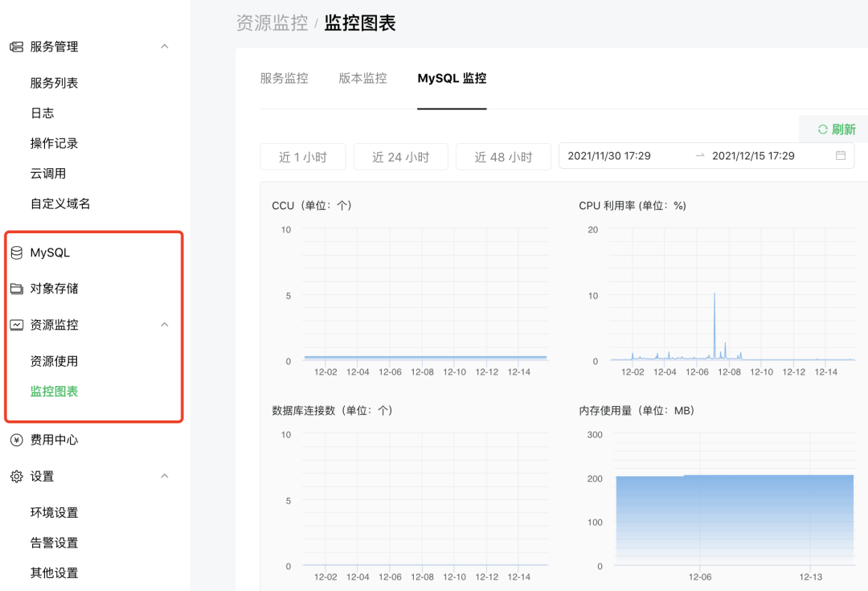Image resolution: width=868 pixels, height=591 pixels.
Task: Click the 设置 gear icon
Action: pyautogui.click(x=16, y=476)
